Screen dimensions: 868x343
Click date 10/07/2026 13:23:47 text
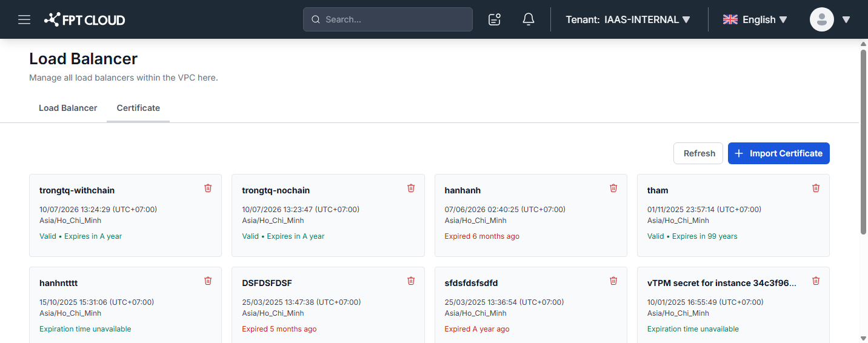pyautogui.click(x=301, y=210)
